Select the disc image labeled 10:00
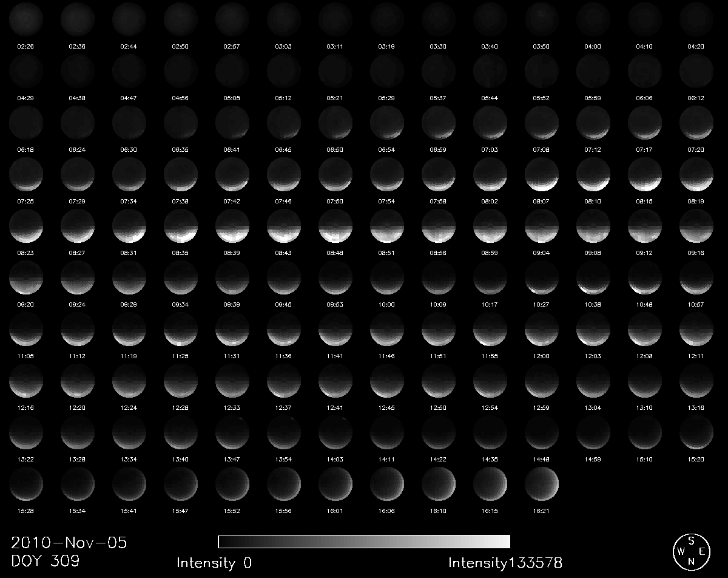The image size is (728, 578). click(387, 276)
